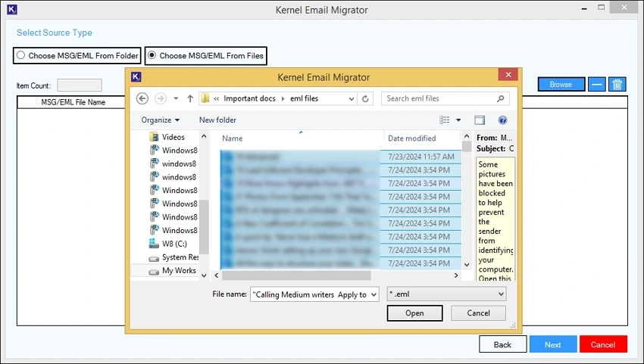644x364 pixels.
Task: Expand address bar previous locations dropdown
Action: pos(352,99)
